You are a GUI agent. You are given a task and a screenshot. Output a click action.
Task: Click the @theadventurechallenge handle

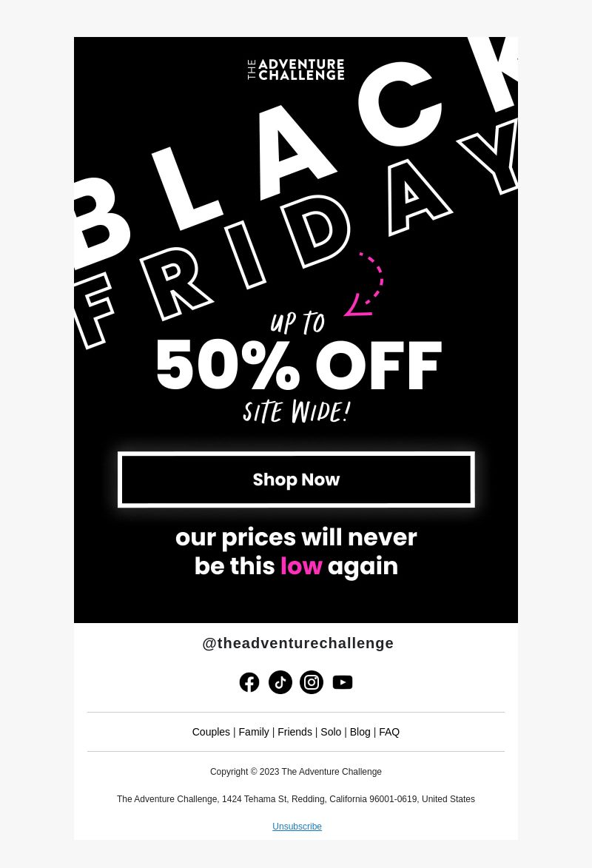(x=298, y=643)
